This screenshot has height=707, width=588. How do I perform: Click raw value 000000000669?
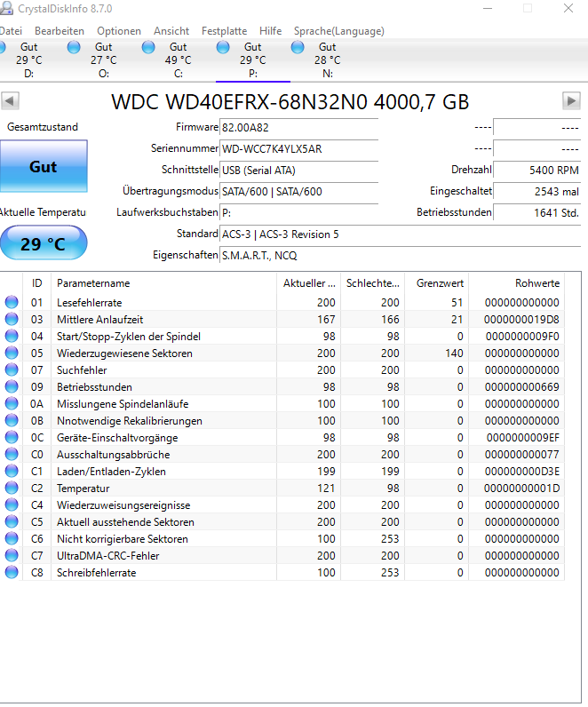[521, 387]
